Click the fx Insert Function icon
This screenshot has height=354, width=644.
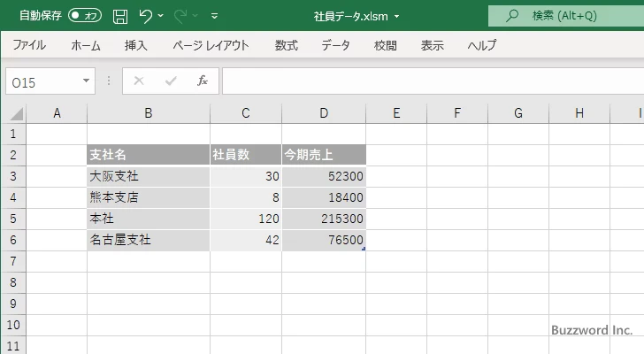pos(203,81)
